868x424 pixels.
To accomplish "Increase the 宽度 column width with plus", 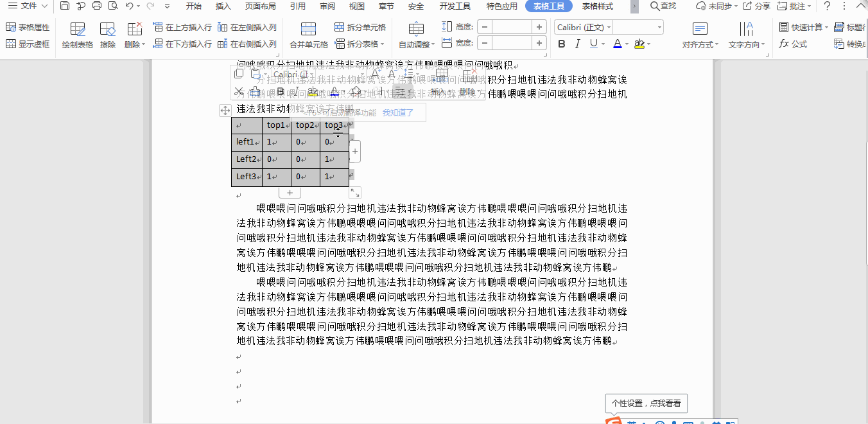I will [539, 44].
